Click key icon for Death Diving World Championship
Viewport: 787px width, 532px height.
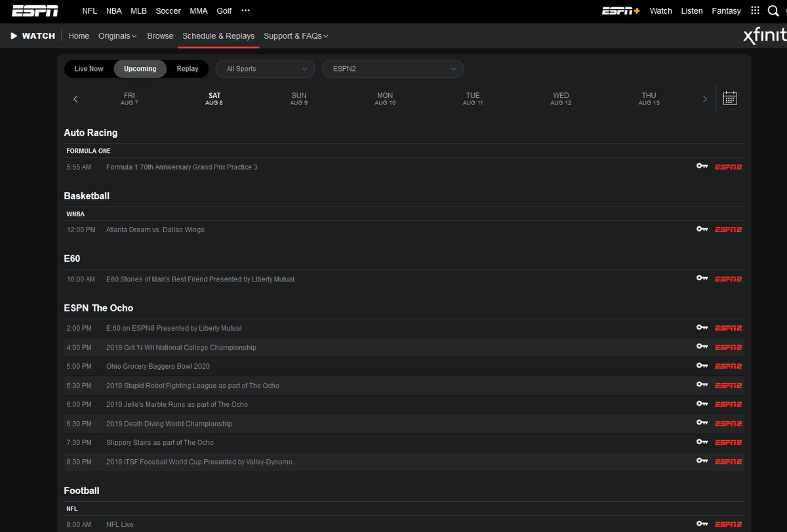coord(702,423)
